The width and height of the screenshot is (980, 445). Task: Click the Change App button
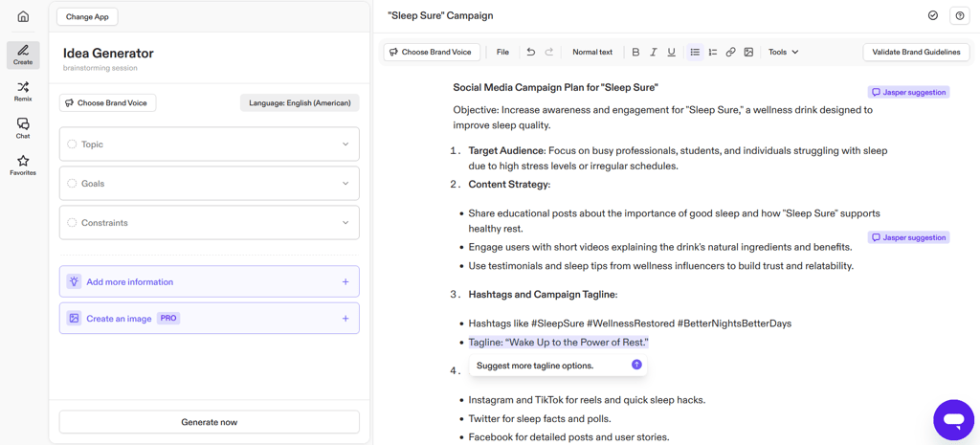point(87,17)
